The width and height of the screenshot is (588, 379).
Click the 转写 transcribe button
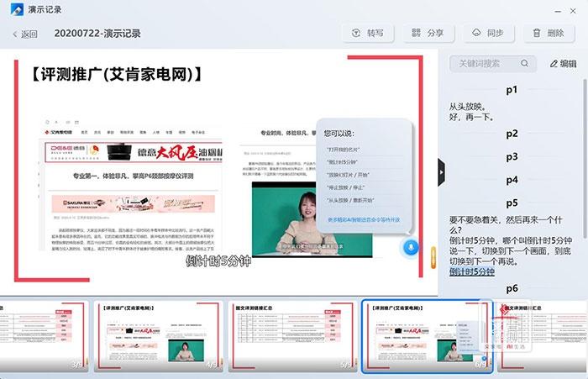point(368,33)
